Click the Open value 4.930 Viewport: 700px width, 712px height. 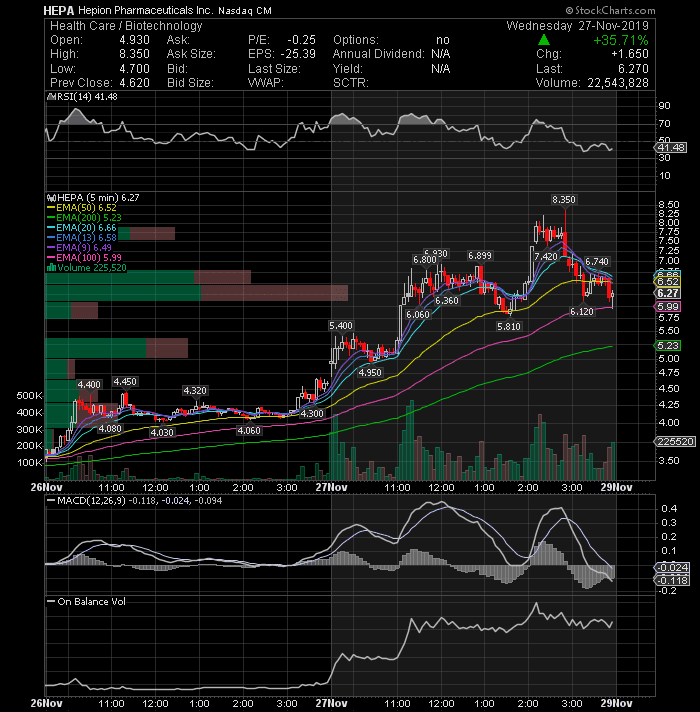pos(134,40)
